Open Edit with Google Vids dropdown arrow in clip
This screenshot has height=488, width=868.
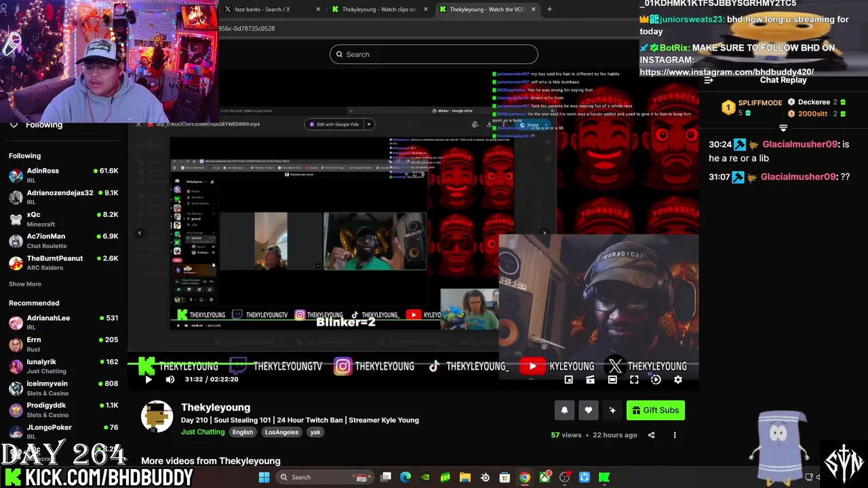click(369, 124)
